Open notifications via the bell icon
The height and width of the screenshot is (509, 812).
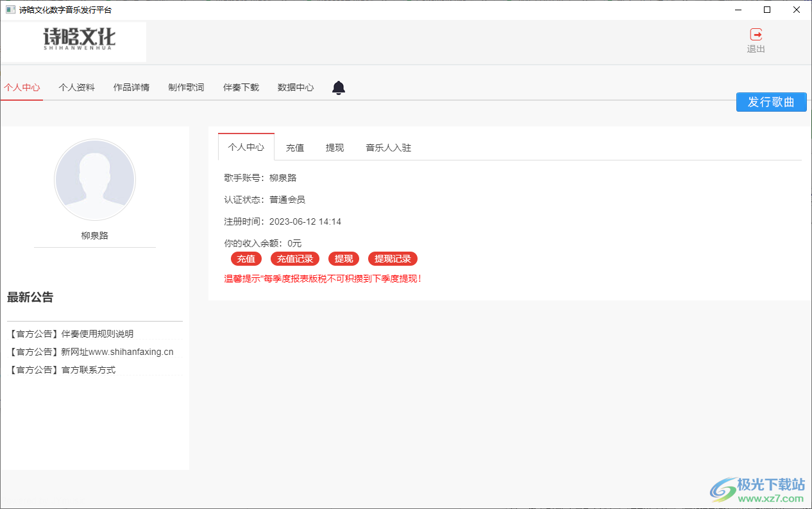338,88
